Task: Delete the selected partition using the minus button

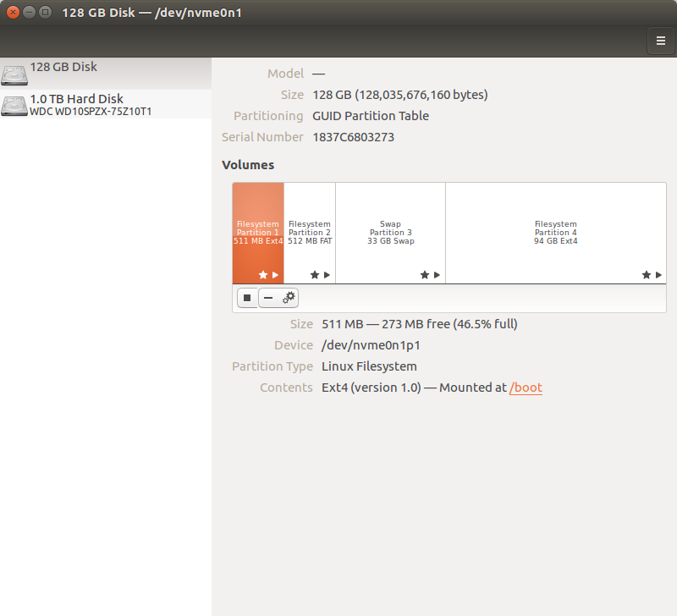Action: point(268,298)
